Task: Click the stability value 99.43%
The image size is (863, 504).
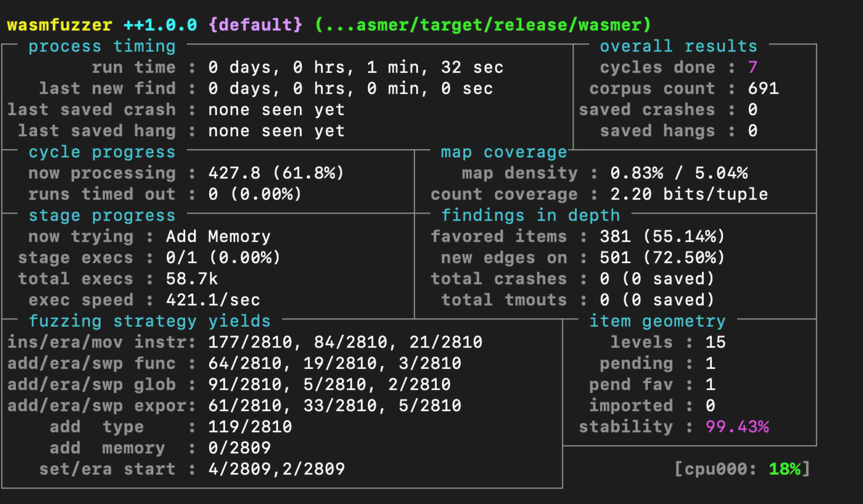Action: point(737,427)
